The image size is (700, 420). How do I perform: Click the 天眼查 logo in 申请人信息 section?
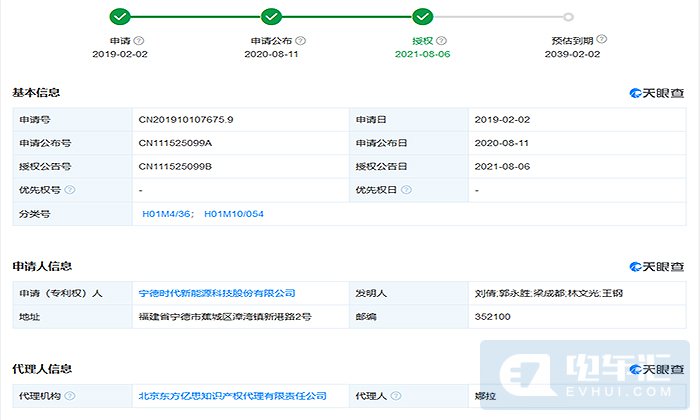(x=657, y=266)
